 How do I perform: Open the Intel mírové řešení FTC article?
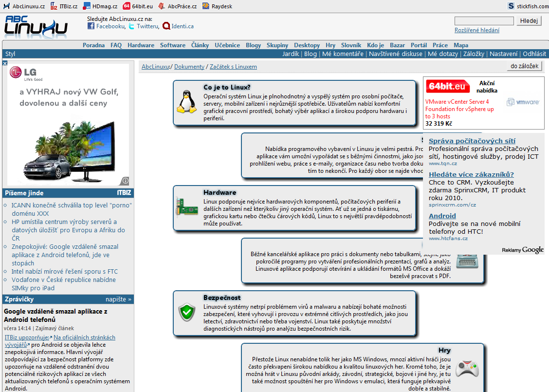pyautogui.click(x=64, y=272)
